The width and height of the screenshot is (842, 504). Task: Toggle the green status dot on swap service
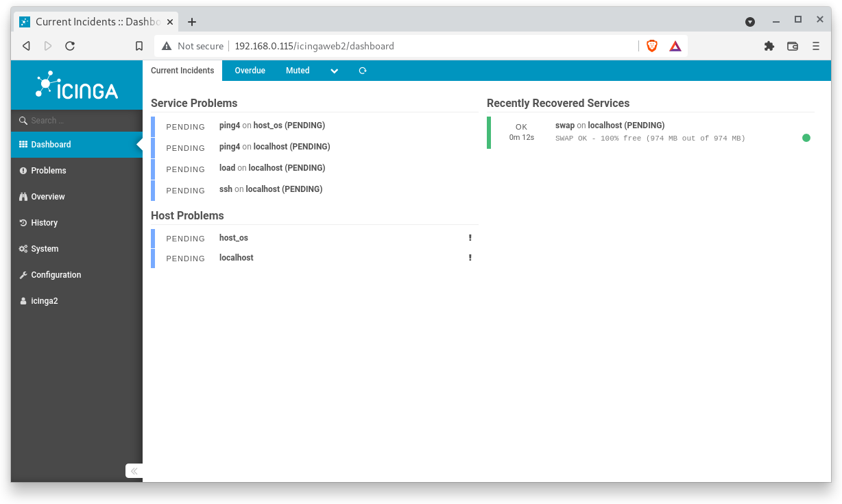coord(806,137)
